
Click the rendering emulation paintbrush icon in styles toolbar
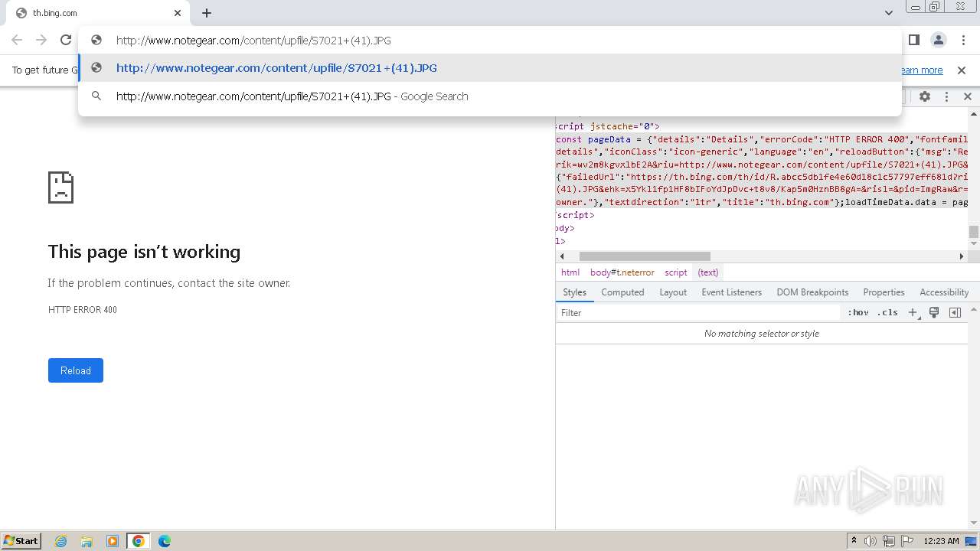tap(934, 312)
